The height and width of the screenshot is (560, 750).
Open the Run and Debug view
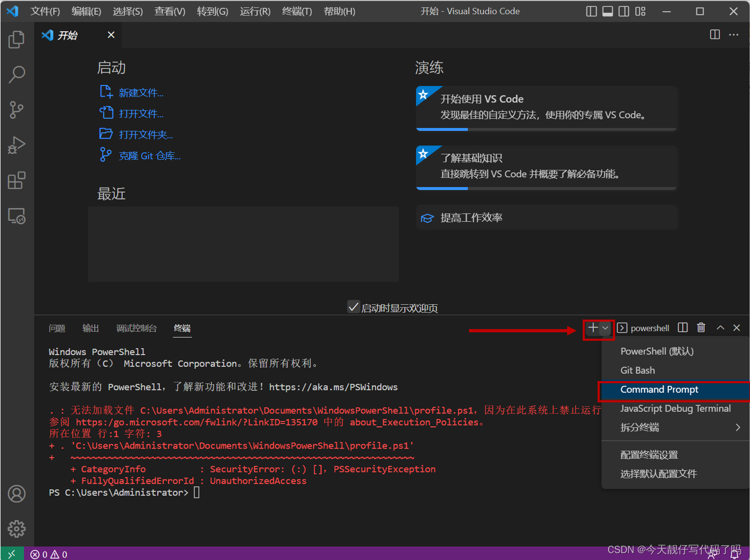click(x=16, y=145)
